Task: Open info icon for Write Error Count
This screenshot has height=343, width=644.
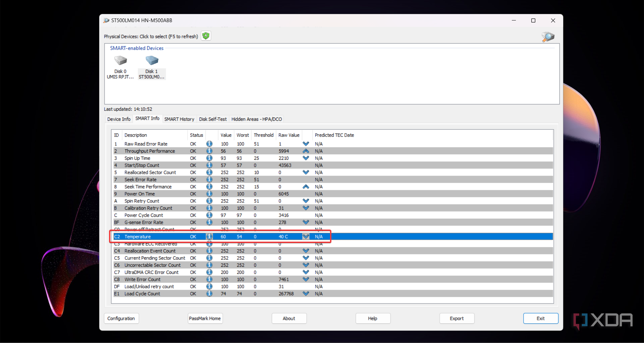Action: (209, 279)
